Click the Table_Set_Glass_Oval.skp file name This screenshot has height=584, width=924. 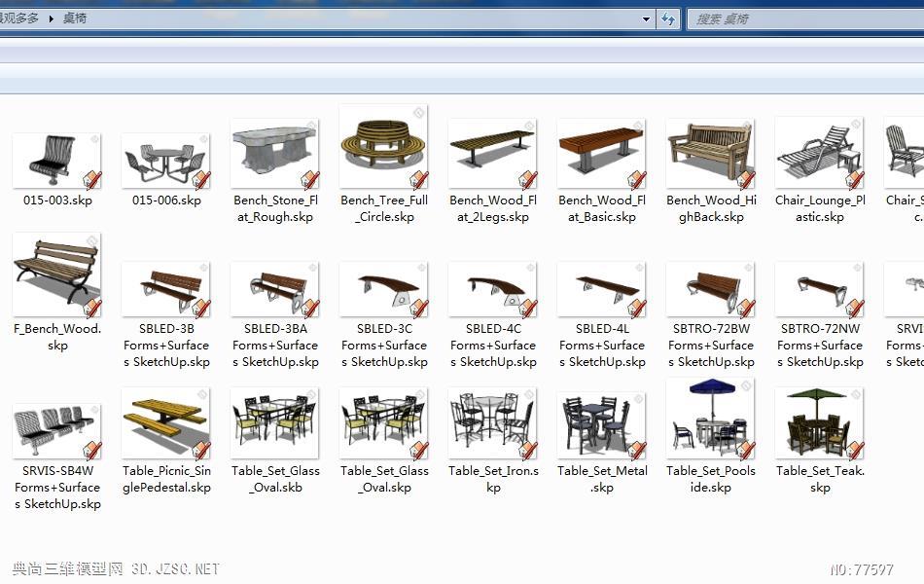384,479
